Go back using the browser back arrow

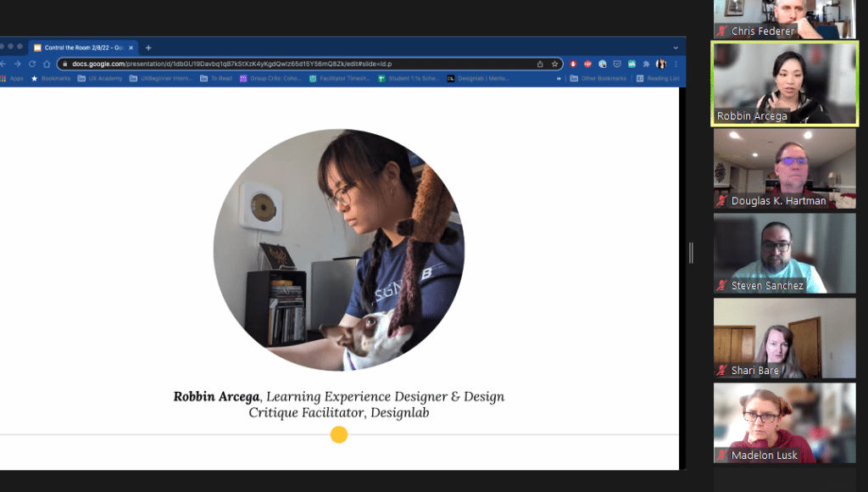tap(3, 64)
